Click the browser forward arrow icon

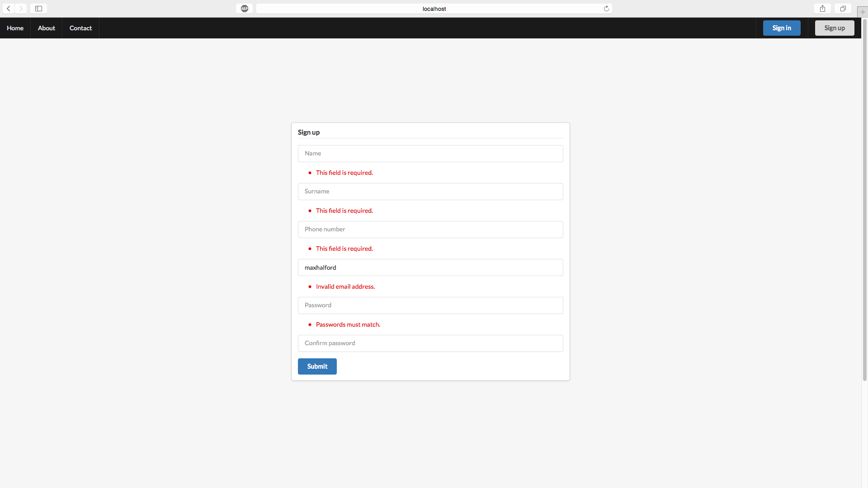[x=21, y=9]
